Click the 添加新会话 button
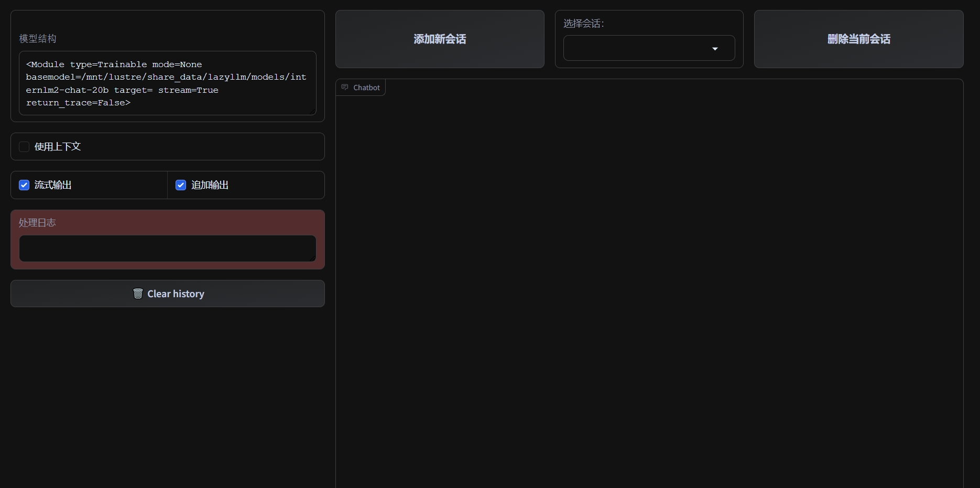980x488 pixels. coord(440,39)
